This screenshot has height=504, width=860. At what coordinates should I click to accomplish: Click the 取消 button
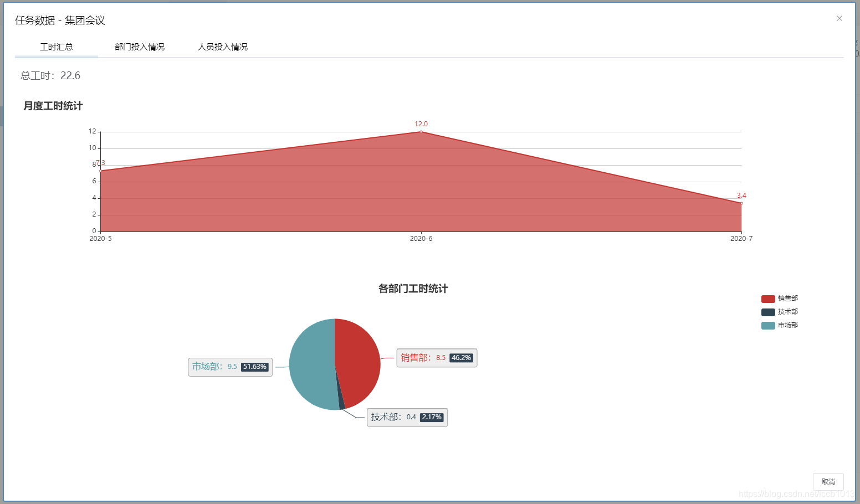click(x=828, y=482)
